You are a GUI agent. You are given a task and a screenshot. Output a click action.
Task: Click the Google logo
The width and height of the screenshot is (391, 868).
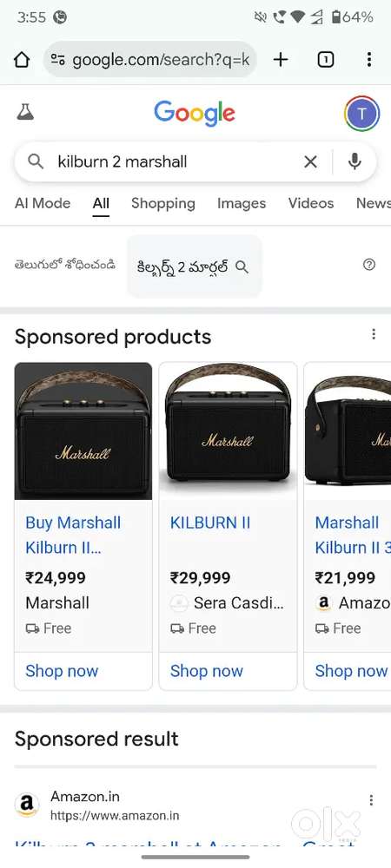195,114
